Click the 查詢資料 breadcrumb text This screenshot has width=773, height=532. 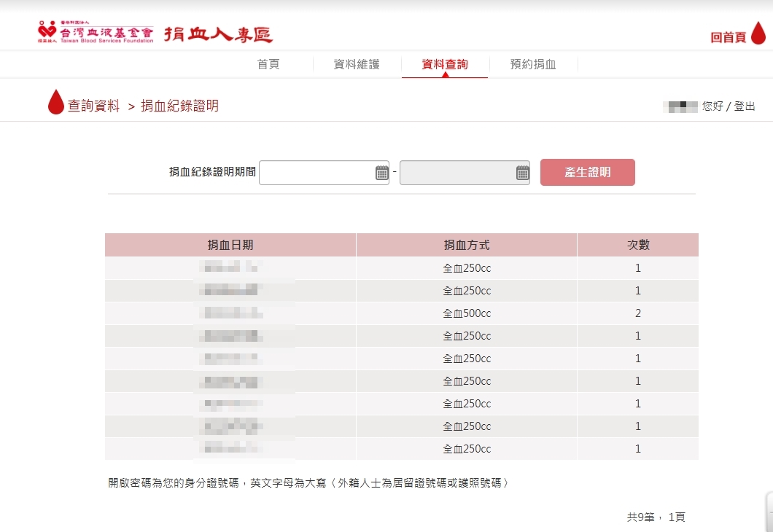(93, 106)
